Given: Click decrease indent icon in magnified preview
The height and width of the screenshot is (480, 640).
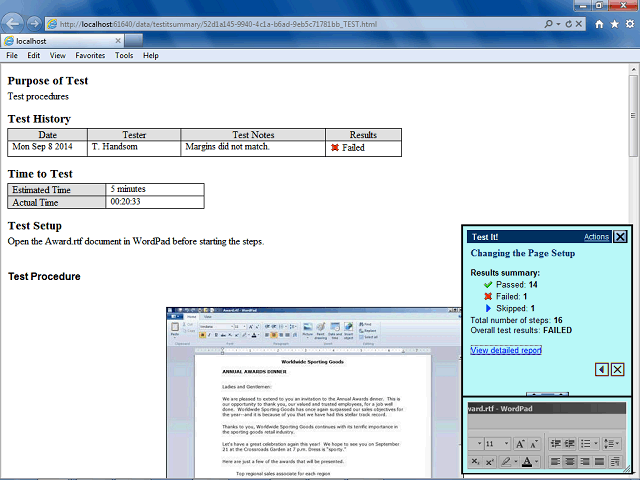Looking at the screenshot, I should (x=556, y=443).
